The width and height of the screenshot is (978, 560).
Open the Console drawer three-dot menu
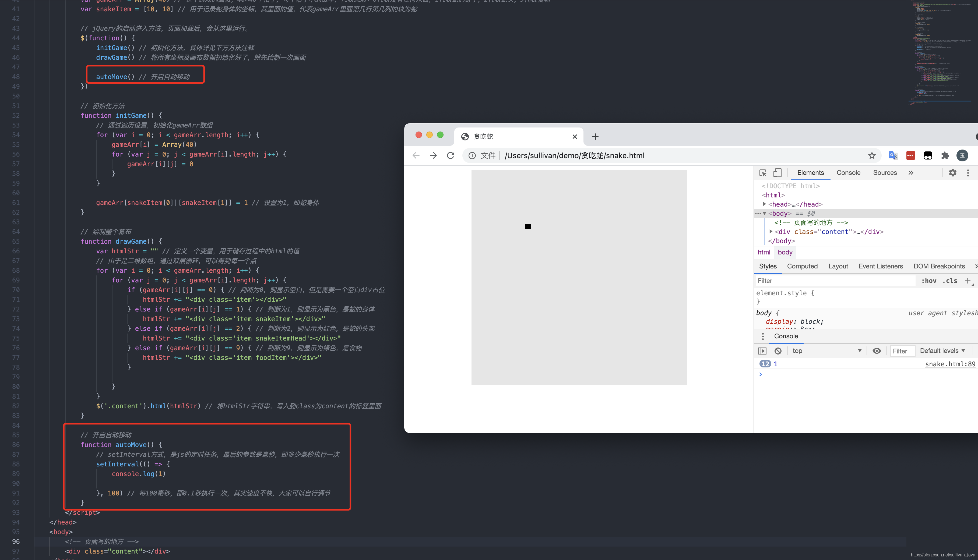click(x=763, y=336)
